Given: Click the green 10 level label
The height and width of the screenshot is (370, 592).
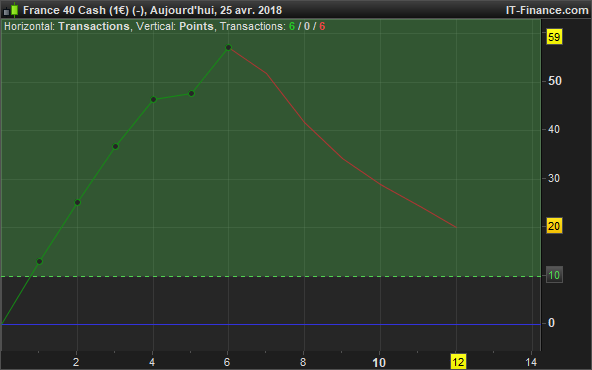Looking at the screenshot, I should (554, 275).
